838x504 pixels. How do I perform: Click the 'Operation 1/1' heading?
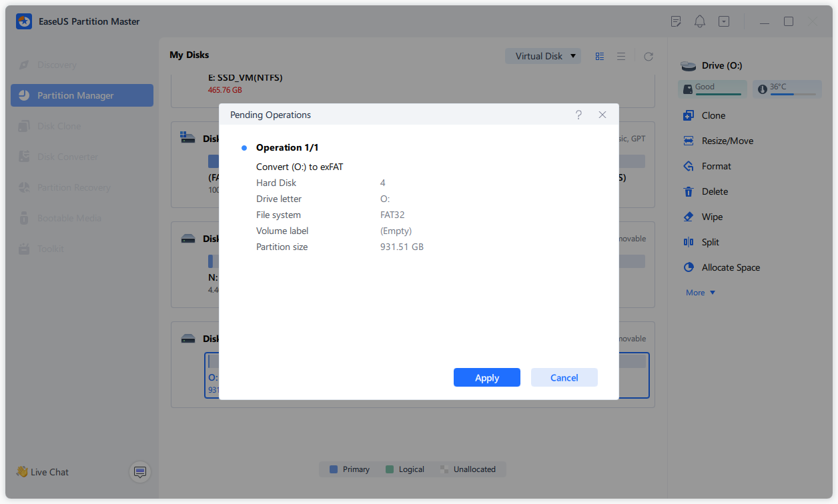[x=288, y=147]
